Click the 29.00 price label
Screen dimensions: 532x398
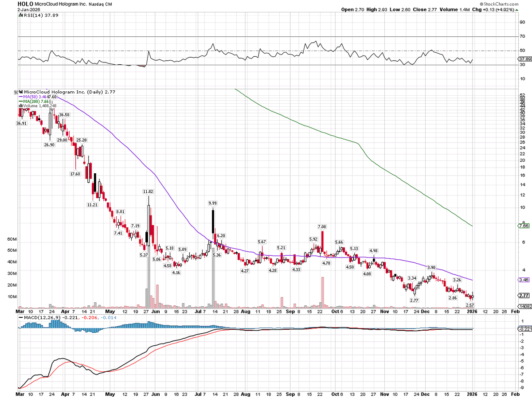63,140
